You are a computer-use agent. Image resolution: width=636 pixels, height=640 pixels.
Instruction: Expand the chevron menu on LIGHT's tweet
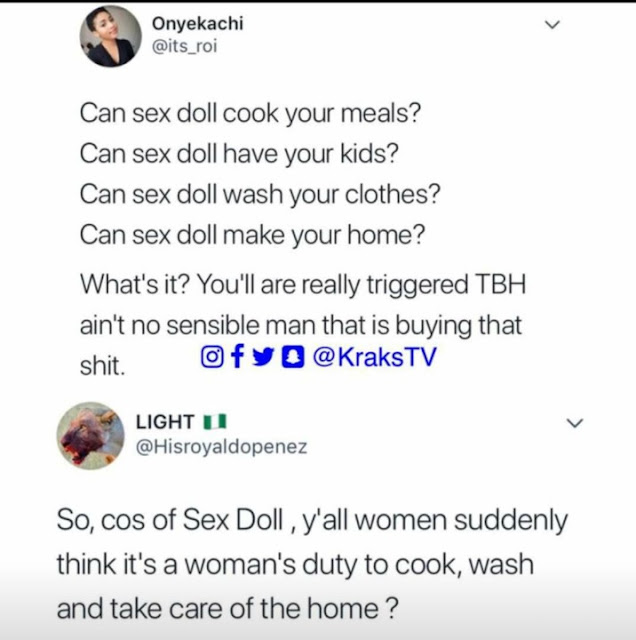[x=575, y=423]
